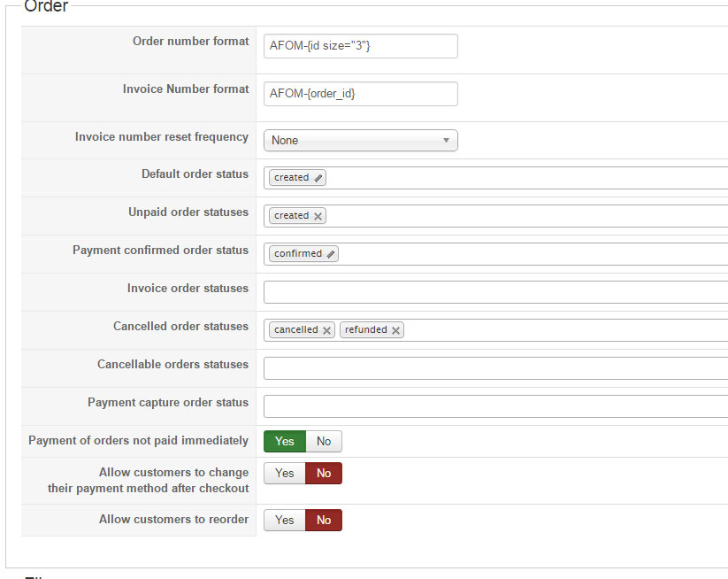Choose No for changing payment method after checkout
Image resolution: width=728 pixels, height=579 pixels.
click(x=324, y=473)
